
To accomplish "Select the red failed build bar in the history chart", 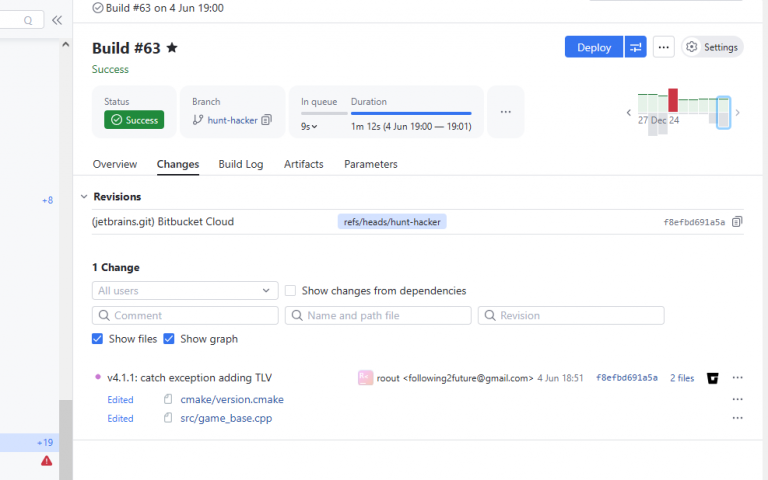I will coord(673,100).
